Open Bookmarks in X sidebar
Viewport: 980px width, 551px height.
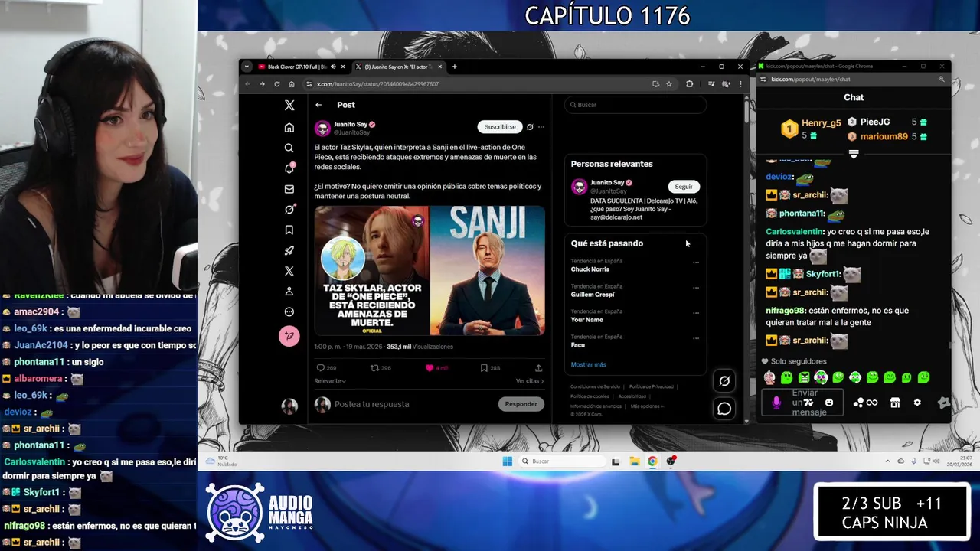coord(289,230)
